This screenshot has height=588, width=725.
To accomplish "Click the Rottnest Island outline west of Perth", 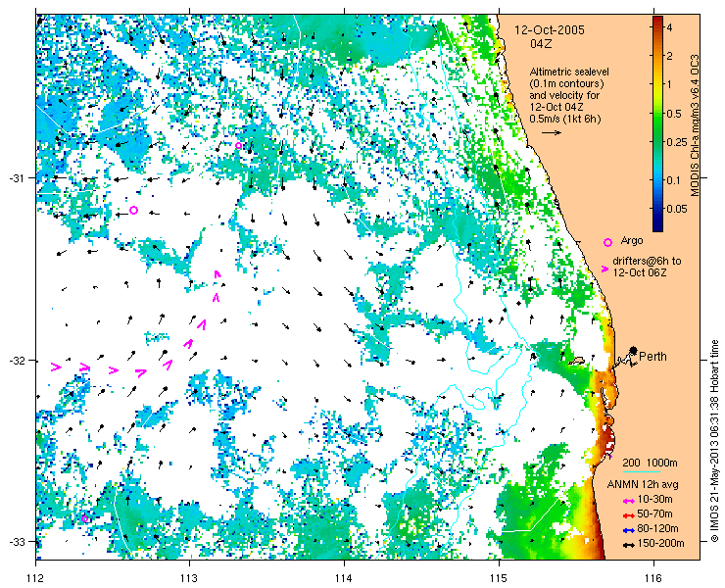I will [x=577, y=360].
